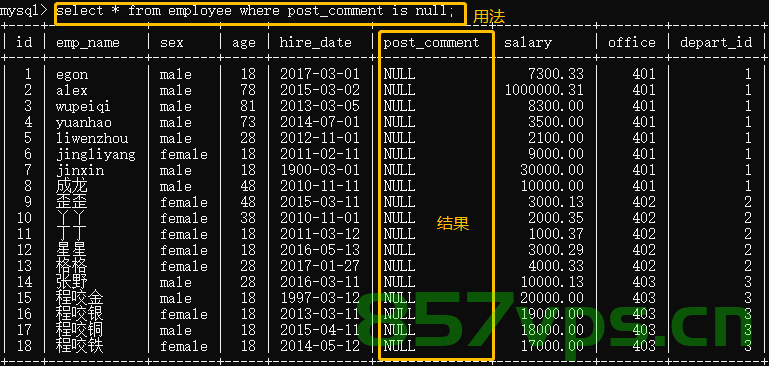Screen dimensions: 769x366
Task: Click the 'office' column header
Action: (x=632, y=43)
